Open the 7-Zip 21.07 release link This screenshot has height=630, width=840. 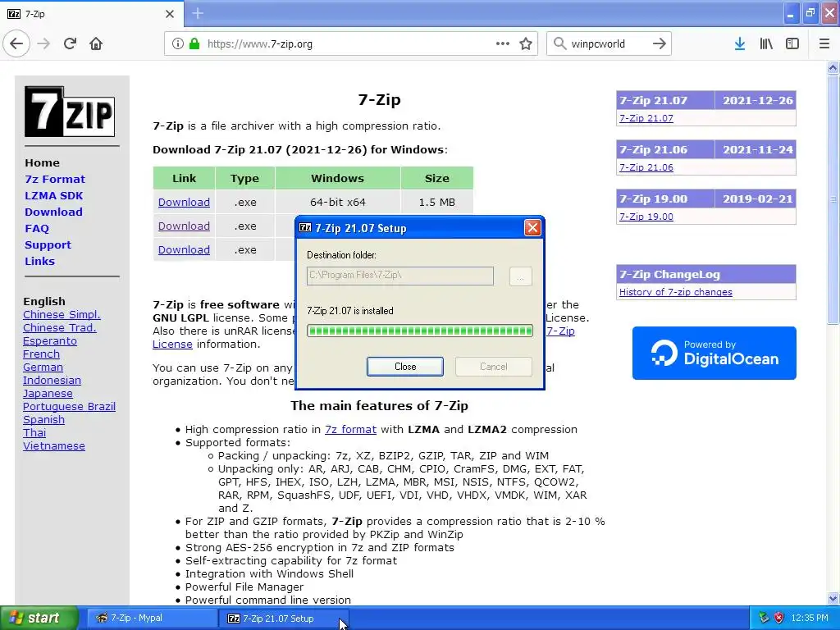tap(646, 118)
